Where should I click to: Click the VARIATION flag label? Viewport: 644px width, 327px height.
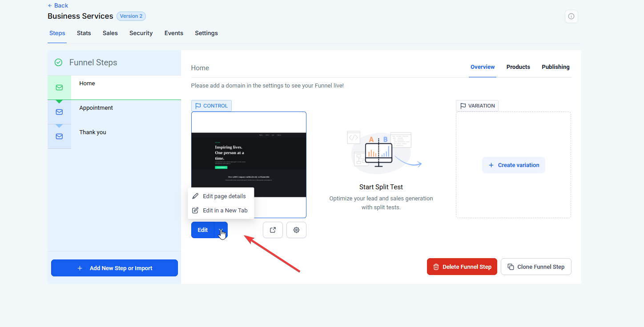(477, 106)
